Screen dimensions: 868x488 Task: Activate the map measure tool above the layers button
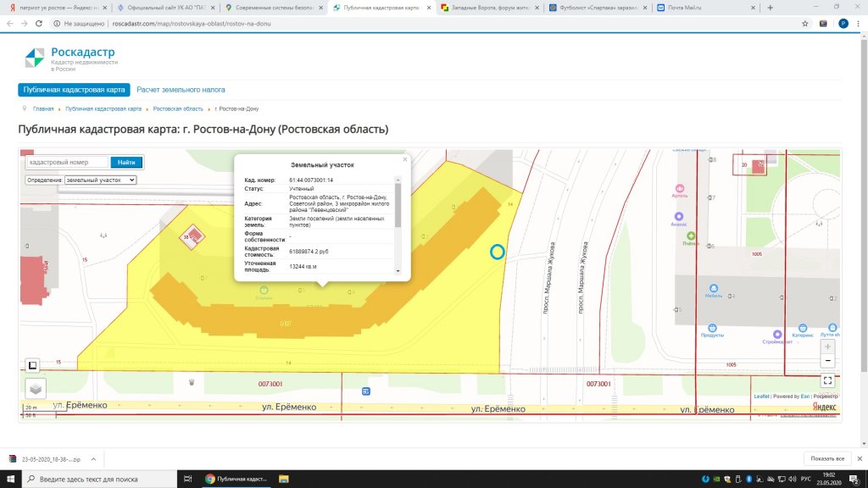[33, 365]
